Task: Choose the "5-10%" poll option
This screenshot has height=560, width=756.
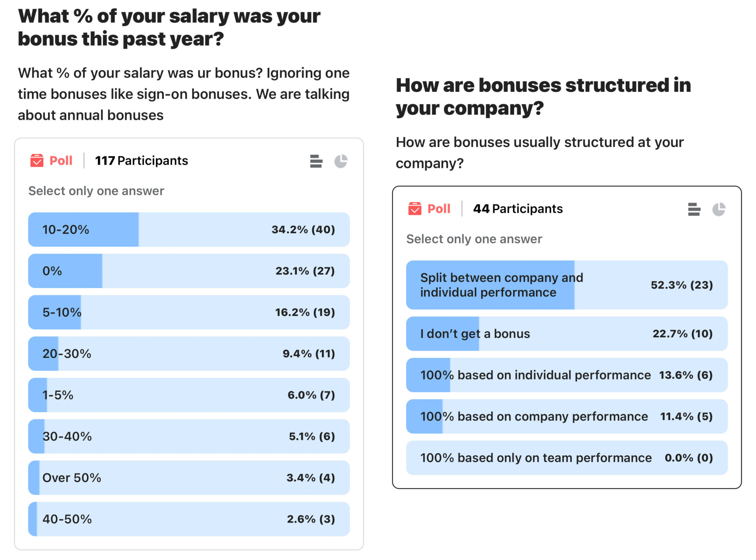Action: 189,312
